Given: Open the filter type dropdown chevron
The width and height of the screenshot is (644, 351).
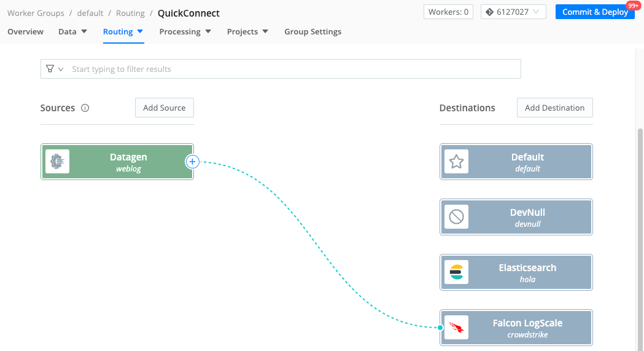Looking at the screenshot, I should (x=61, y=69).
